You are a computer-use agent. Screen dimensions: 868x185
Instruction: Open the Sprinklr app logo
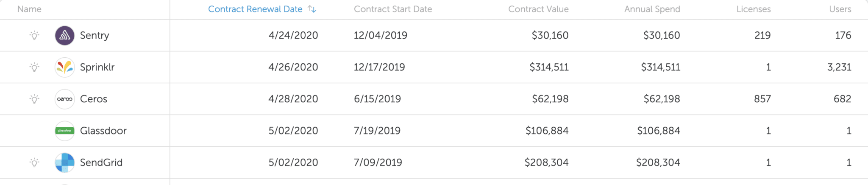pyautogui.click(x=65, y=67)
